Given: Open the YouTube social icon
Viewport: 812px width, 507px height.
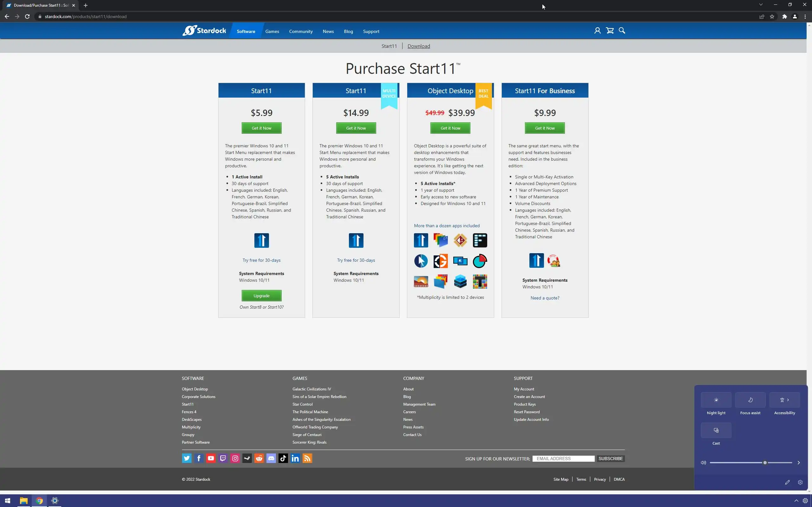Looking at the screenshot, I should click(211, 458).
